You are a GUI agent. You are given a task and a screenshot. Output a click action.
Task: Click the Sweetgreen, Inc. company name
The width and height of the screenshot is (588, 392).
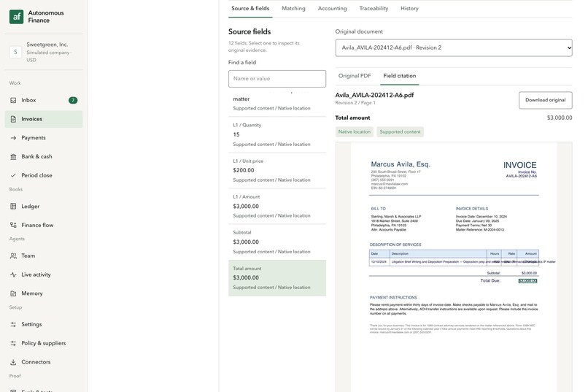click(47, 45)
